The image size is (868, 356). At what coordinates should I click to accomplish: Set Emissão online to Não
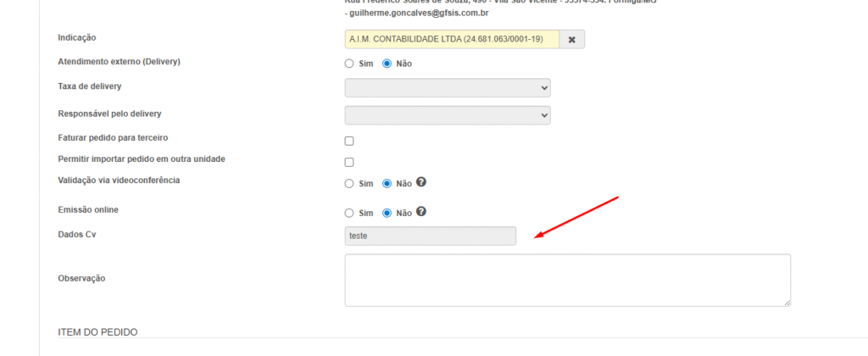(x=387, y=213)
